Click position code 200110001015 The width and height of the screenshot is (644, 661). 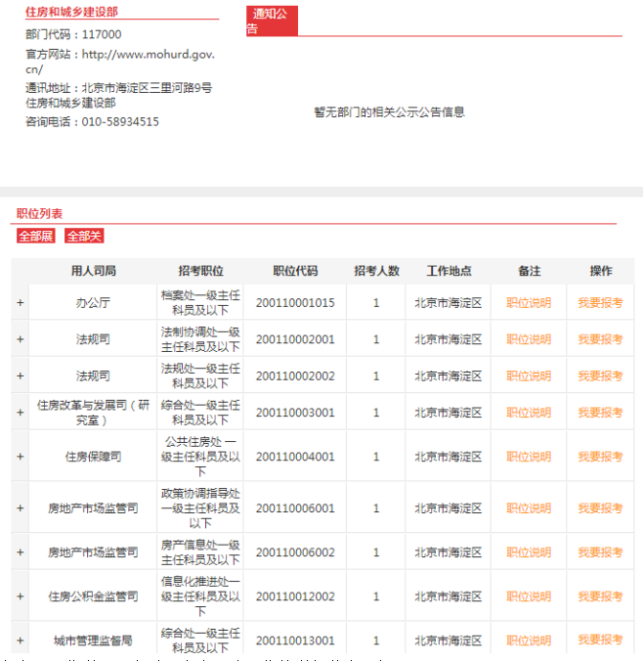click(x=295, y=303)
